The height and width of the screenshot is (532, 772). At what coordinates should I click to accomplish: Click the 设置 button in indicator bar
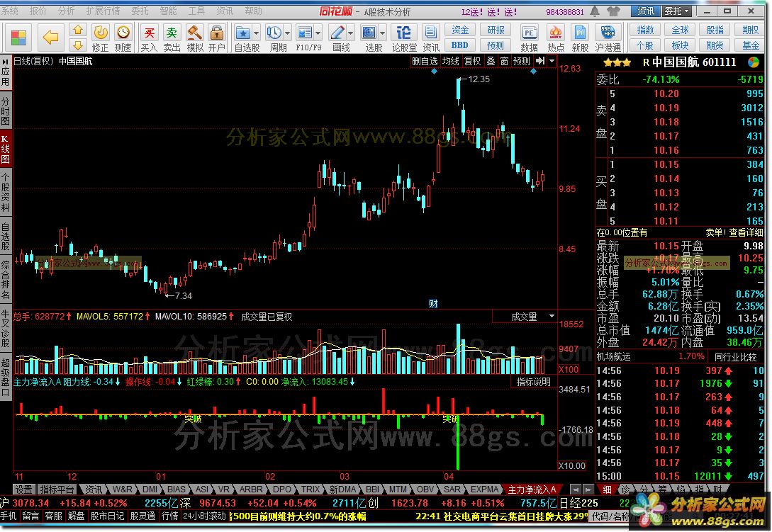23,489
